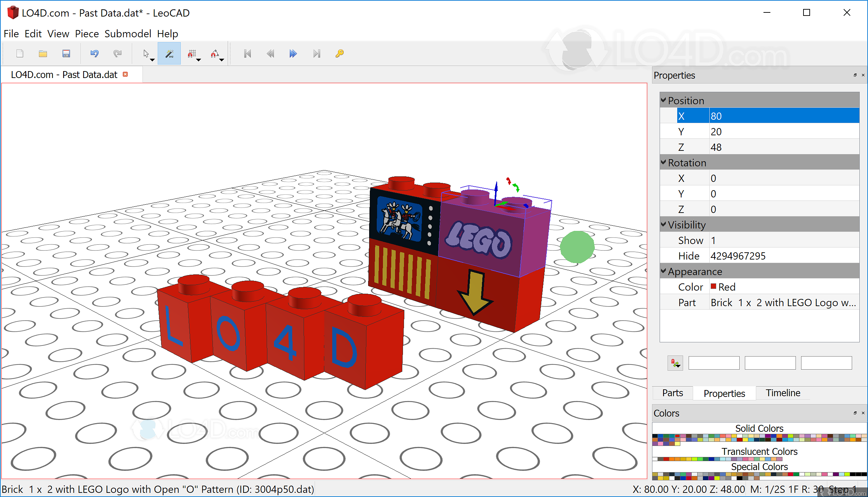Save the model with floppy icon
This screenshot has height=497, width=868.
66,53
